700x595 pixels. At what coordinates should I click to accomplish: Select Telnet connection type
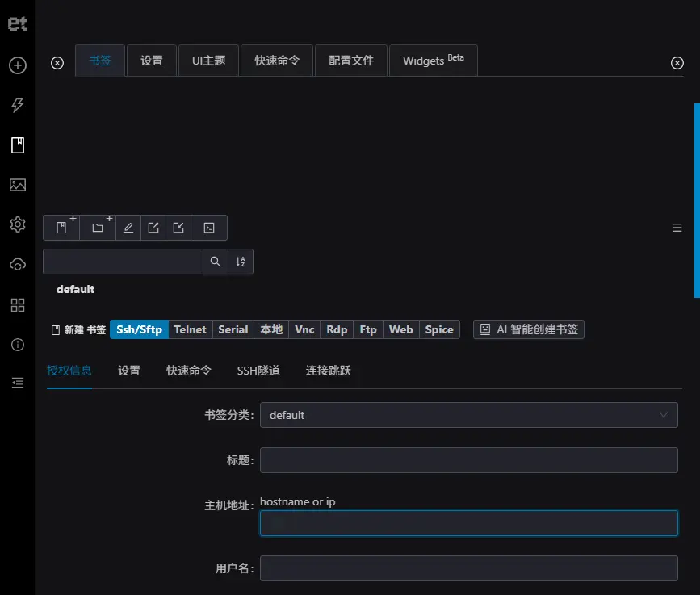191,329
